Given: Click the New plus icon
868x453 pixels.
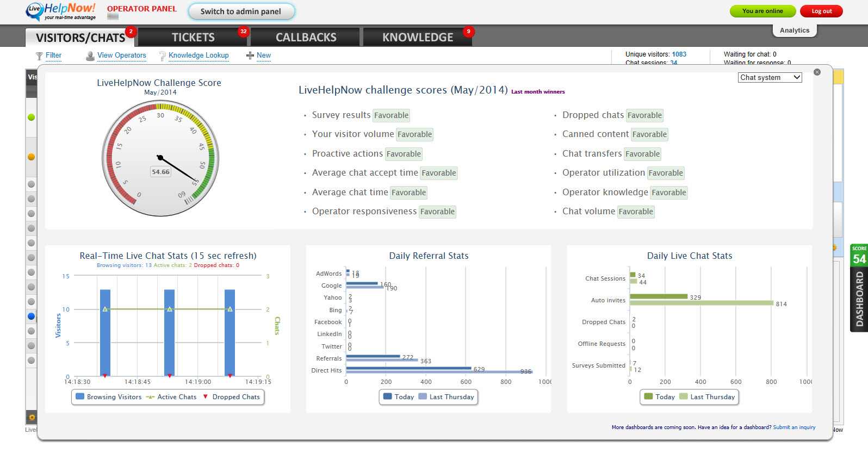Looking at the screenshot, I should tap(250, 55).
